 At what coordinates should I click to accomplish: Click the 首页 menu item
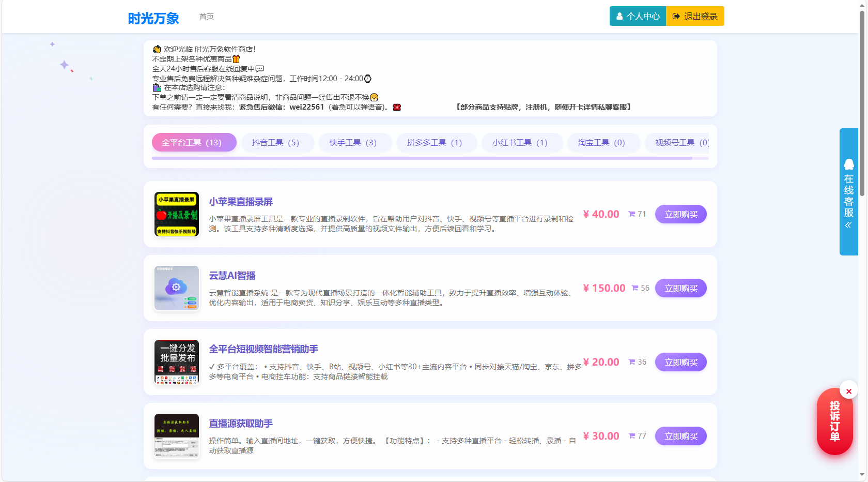(x=207, y=16)
